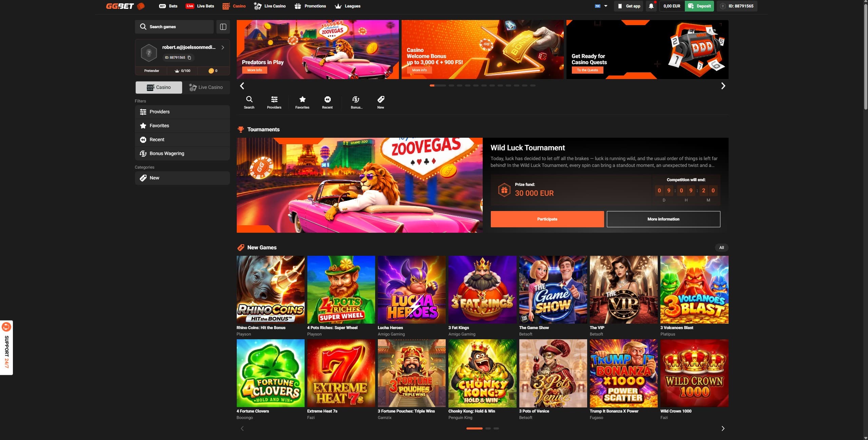Click All next to New Games
The height and width of the screenshot is (440, 868).
tap(721, 248)
